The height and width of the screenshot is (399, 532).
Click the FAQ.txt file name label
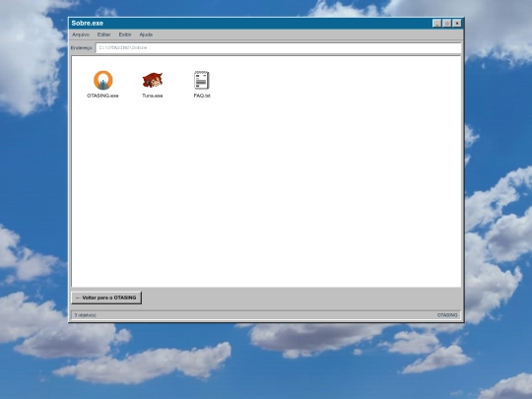click(x=202, y=96)
